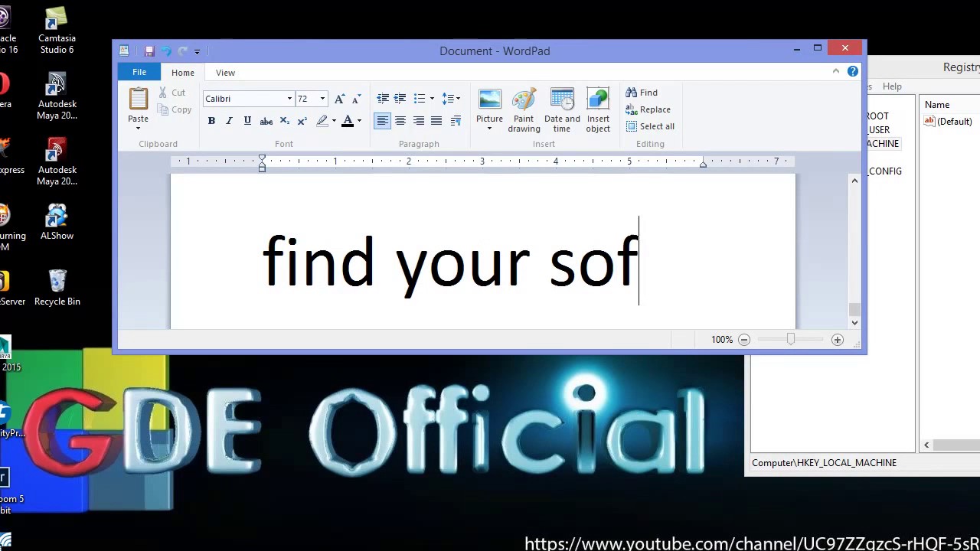Redo action in quick access toolbar

(x=182, y=51)
